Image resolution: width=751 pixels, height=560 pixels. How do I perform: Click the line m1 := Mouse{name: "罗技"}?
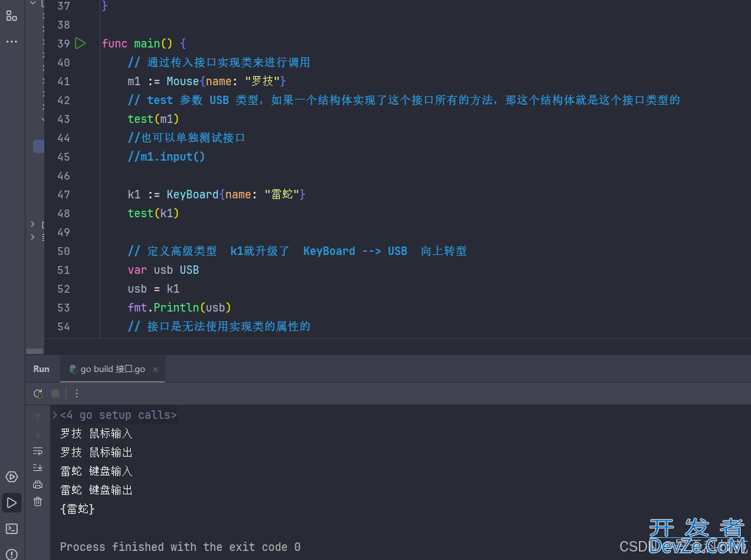click(207, 81)
